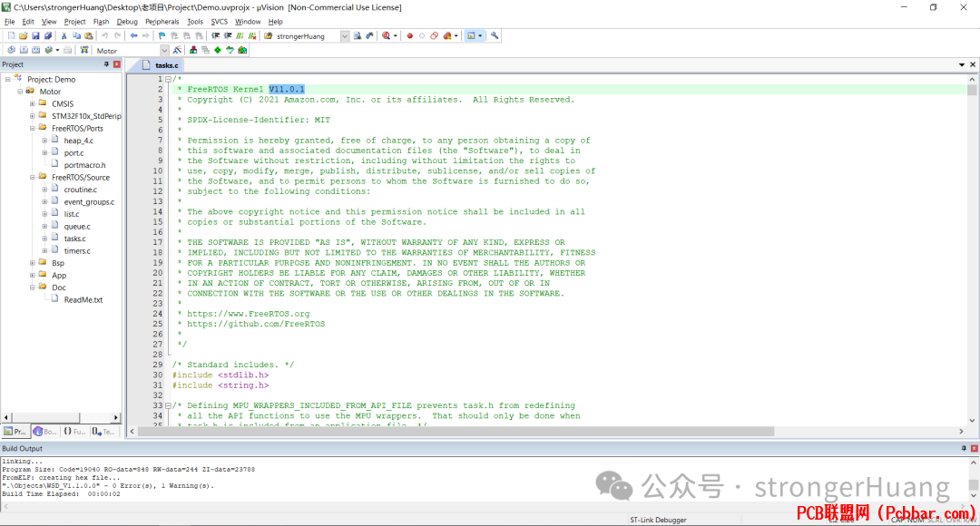This screenshot has height=526, width=980.
Task: Select event_groups.c in the project tree
Action: coord(89,201)
